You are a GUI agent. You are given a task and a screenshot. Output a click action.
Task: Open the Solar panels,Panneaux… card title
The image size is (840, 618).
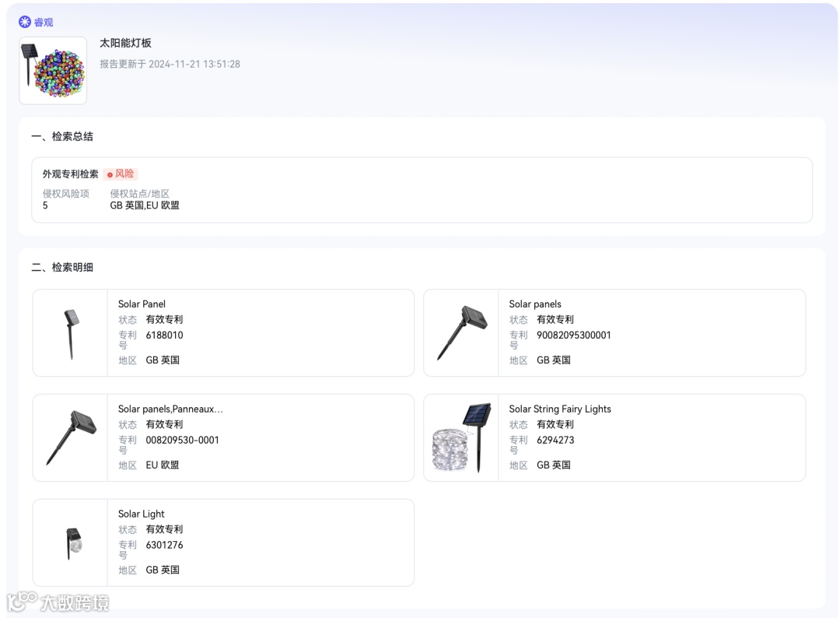[x=170, y=409]
